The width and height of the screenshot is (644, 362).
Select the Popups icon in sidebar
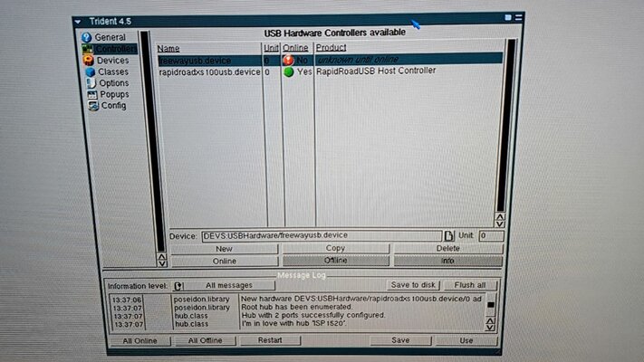pyautogui.click(x=91, y=94)
